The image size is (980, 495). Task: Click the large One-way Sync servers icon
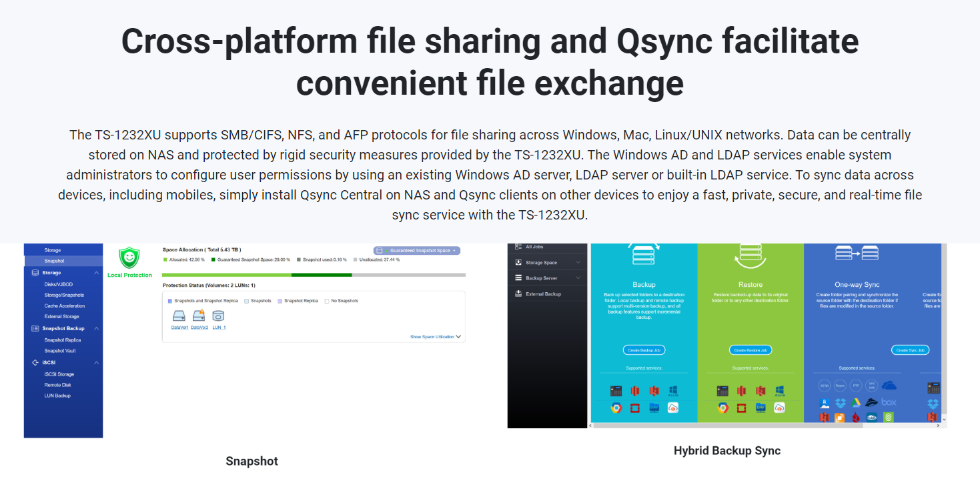coord(857,253)
